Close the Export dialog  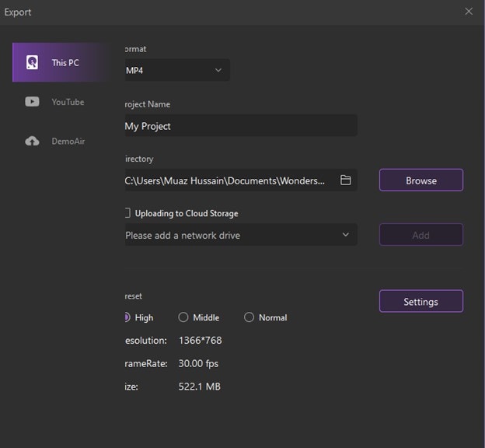coord(469,12)
